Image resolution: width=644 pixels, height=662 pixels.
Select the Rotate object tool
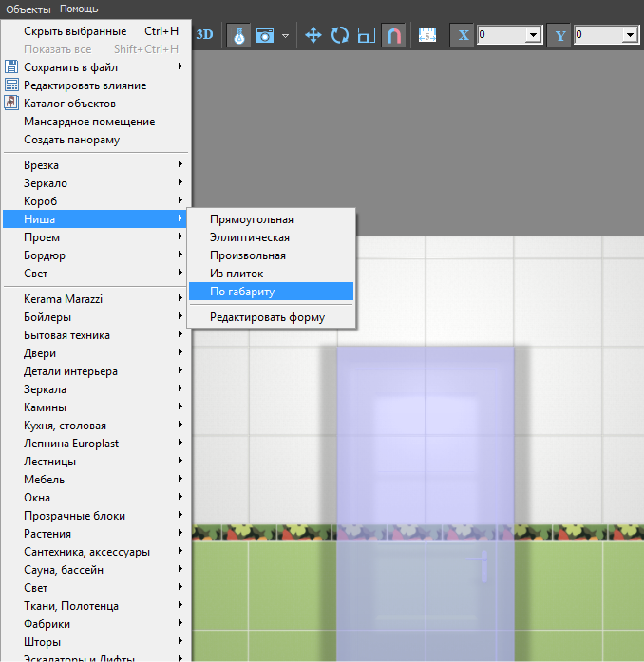click(x=340, y=35)
